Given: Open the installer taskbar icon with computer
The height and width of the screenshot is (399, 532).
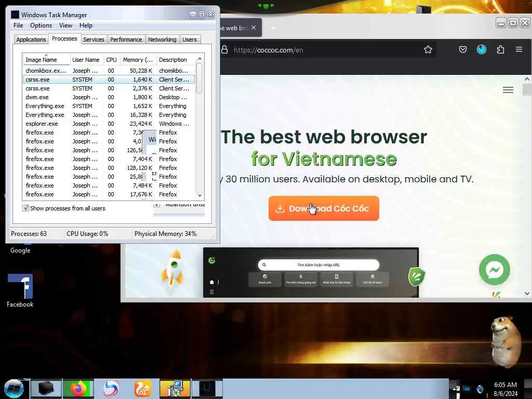Looking at the screenshot, I should click(175, 389).
